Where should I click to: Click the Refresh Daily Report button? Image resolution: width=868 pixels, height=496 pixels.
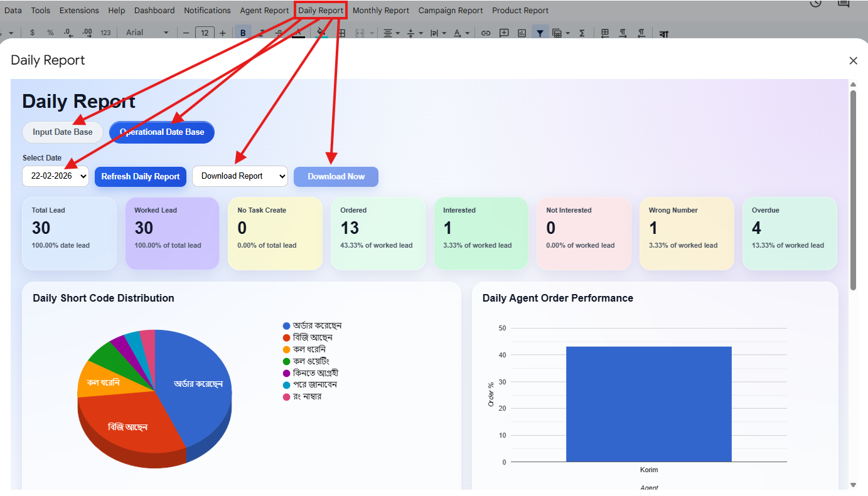tap(141, 177)
